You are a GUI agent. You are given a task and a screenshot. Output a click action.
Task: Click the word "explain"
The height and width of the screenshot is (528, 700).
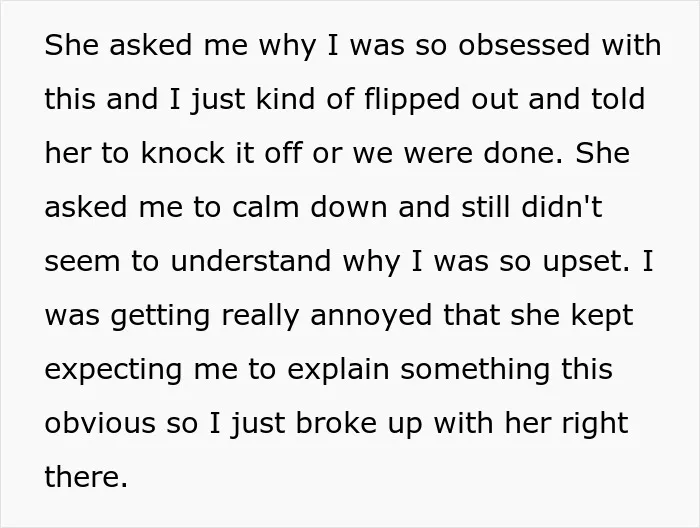coord(338,371)
